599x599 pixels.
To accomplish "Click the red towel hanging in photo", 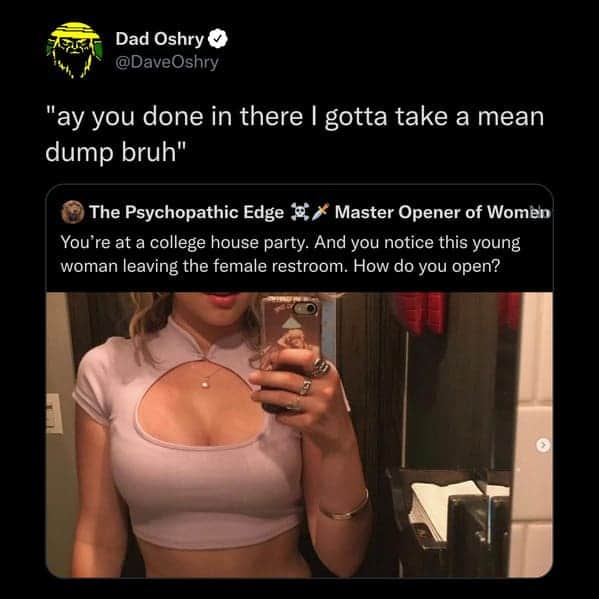I will 420,313.
